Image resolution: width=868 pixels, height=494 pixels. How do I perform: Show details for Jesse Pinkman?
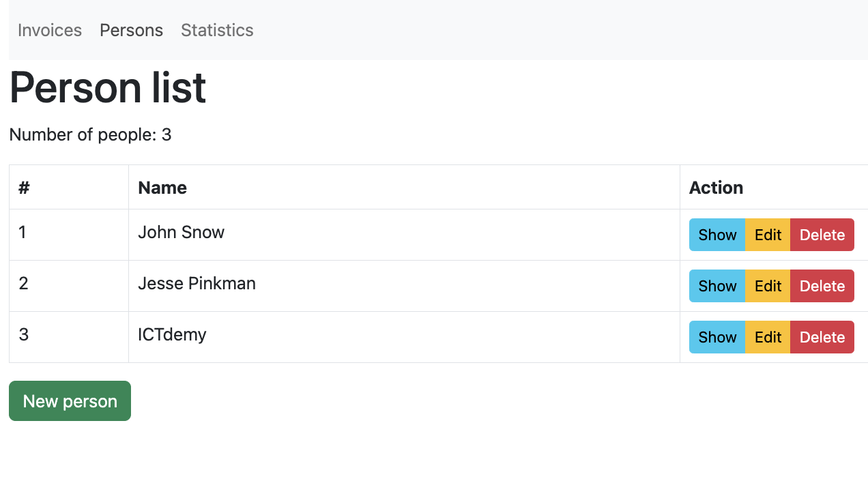coord(717,286)
